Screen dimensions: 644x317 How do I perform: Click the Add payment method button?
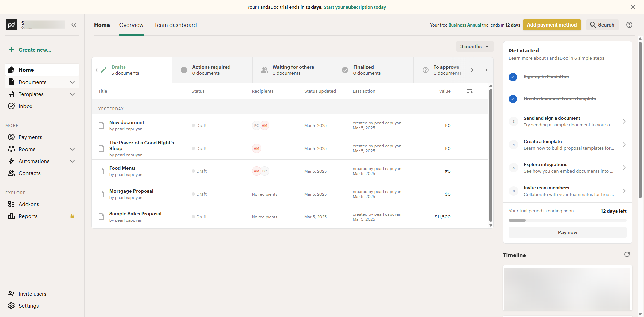click(x=551, y=25)
